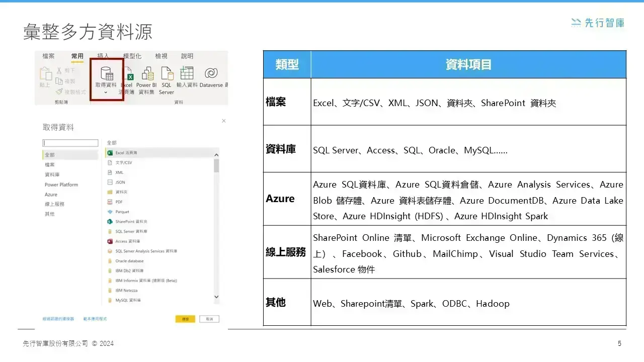Open the 檢視 ribbon tab
This screenshot has height=362, width=644.
pyautogui.click(x=161, y=56)
